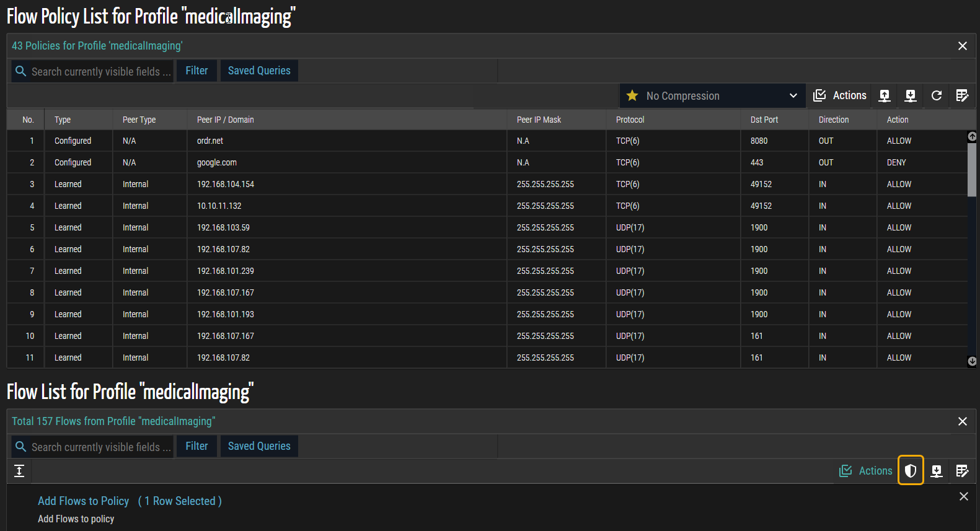980x531 pixels.
Task: Click the download icon in flow list toolbar
Action: pos(937,471)
